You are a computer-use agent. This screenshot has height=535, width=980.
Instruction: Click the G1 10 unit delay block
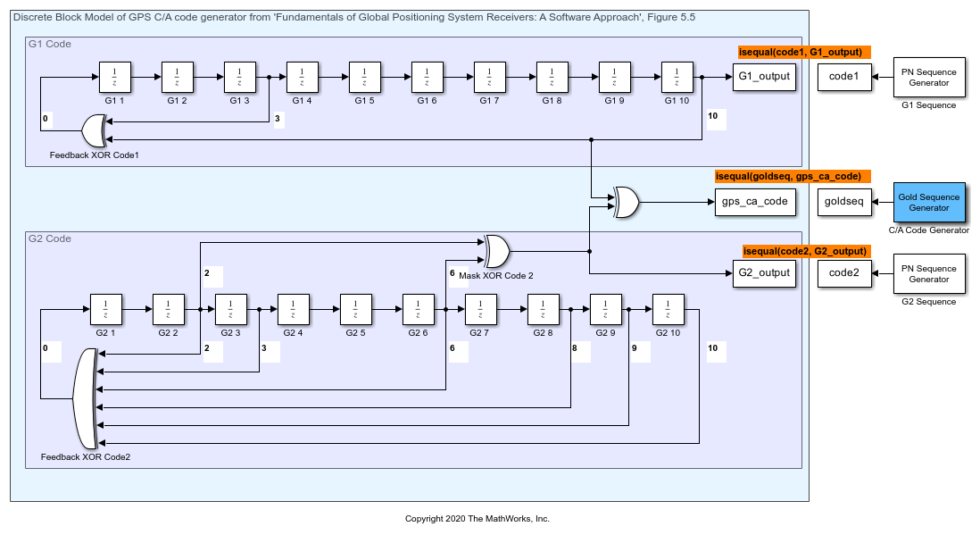pyautogui.click(x=677, y=78)
